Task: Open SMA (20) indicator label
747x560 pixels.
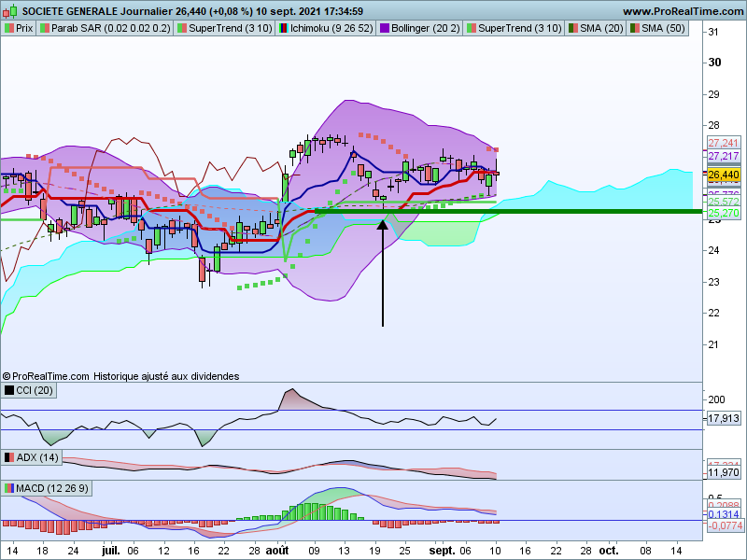Action: tap(596, 28)
